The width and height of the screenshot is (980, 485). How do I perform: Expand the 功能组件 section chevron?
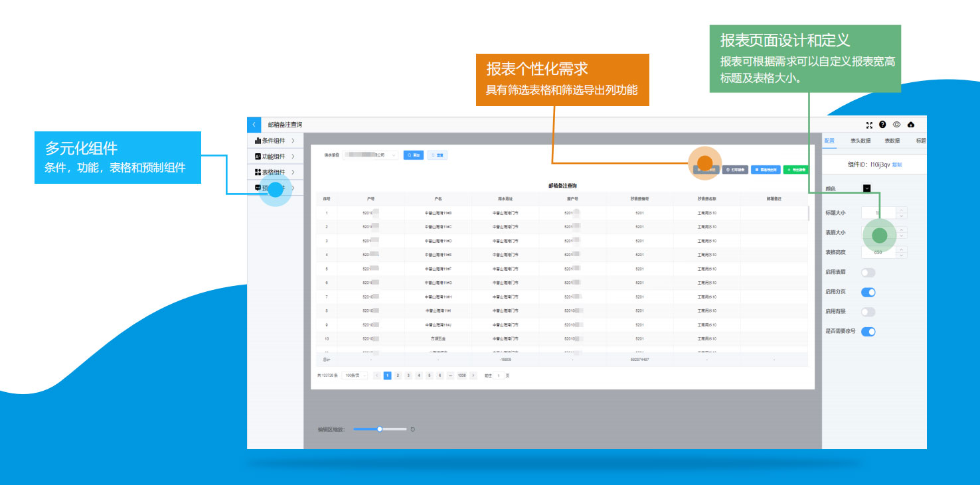[293, 157]
